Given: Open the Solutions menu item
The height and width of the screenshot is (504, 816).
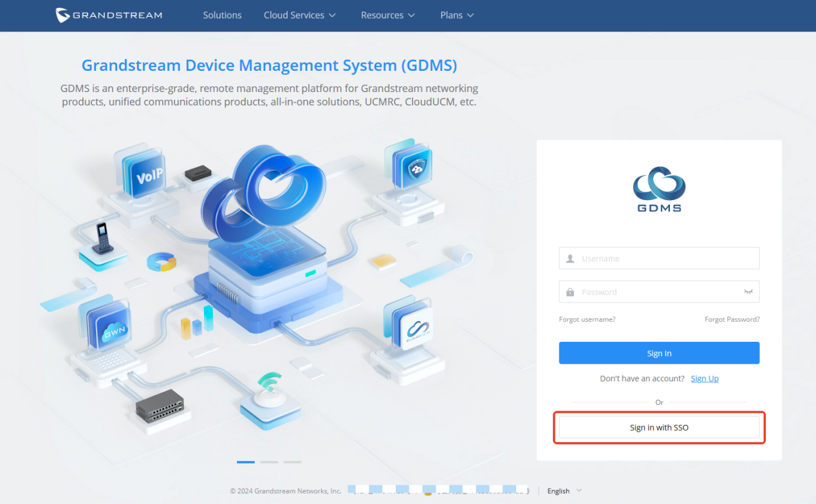Looking at the screenshot, I should (222, 15).
